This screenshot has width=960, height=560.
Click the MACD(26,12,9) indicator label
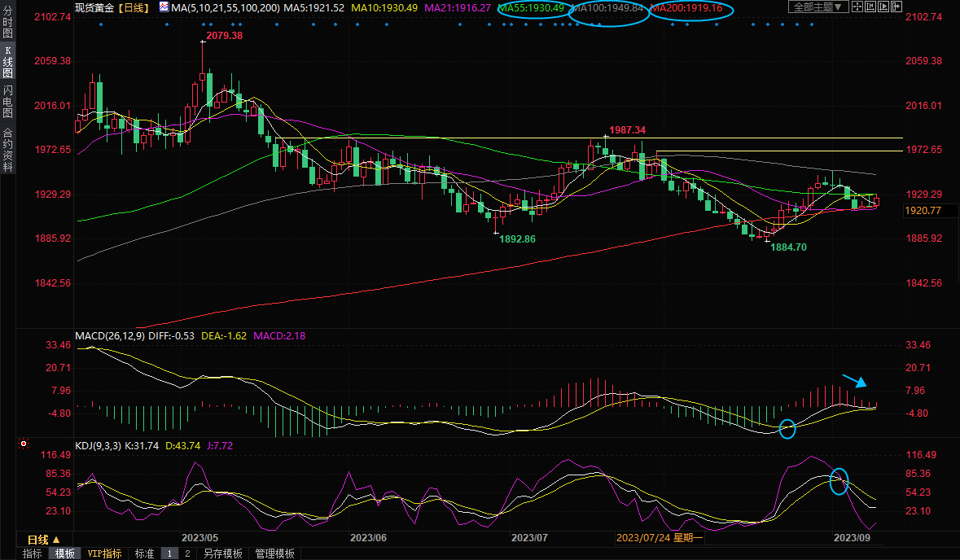(x=110, y=336)
